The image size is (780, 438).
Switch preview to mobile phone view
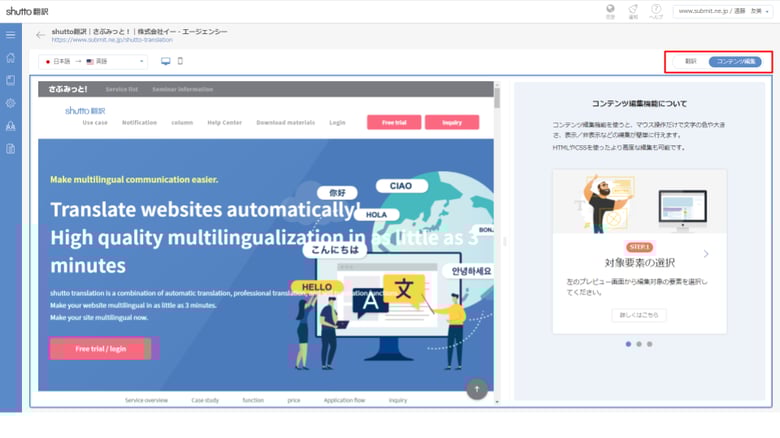(x=180, y=61)
